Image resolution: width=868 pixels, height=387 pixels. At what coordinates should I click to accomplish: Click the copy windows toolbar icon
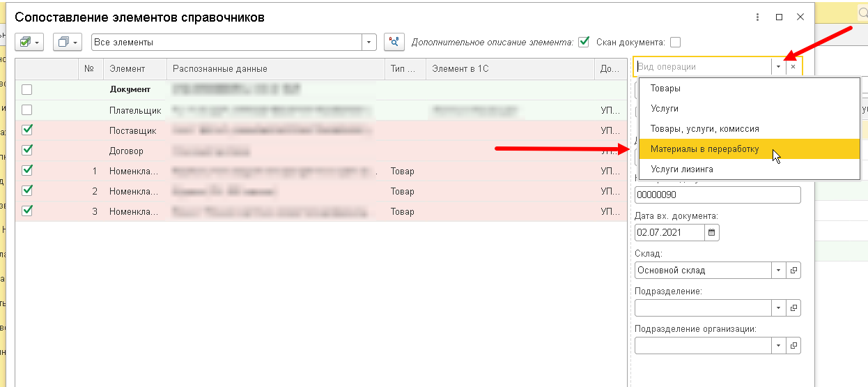point(68,43)
